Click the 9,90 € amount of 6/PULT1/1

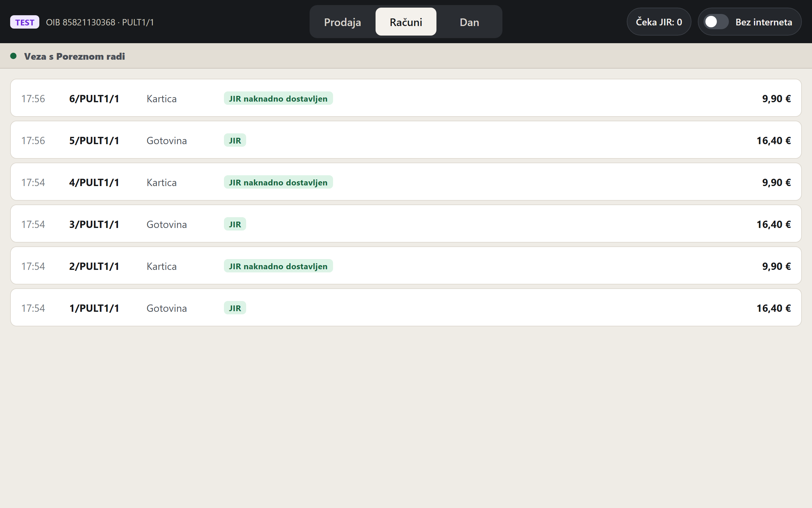point(776,98)
